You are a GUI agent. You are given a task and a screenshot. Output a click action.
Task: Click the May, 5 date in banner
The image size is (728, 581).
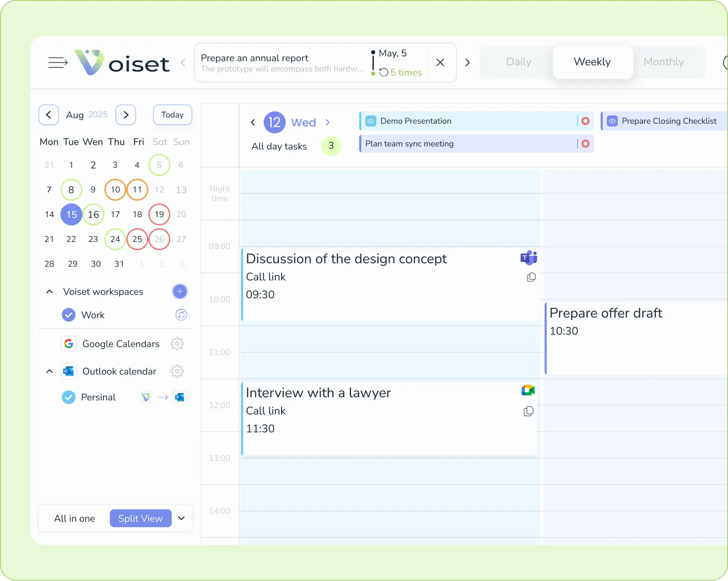[392, 53]
